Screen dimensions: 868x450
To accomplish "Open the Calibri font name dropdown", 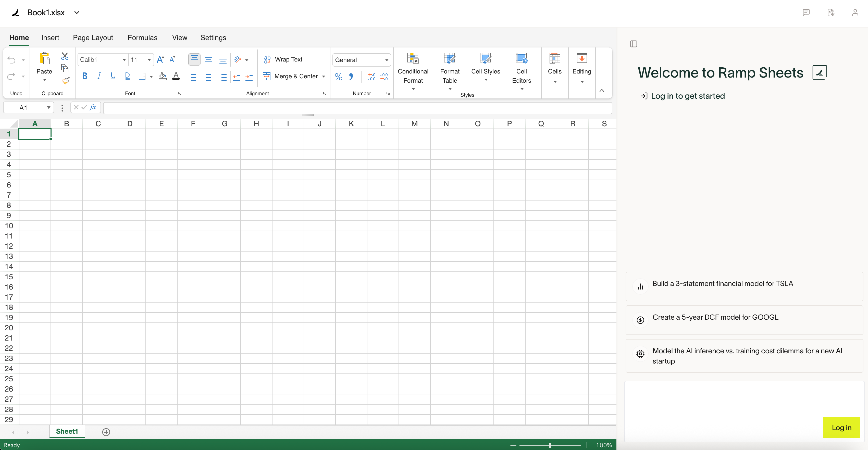I will [124, 60].
